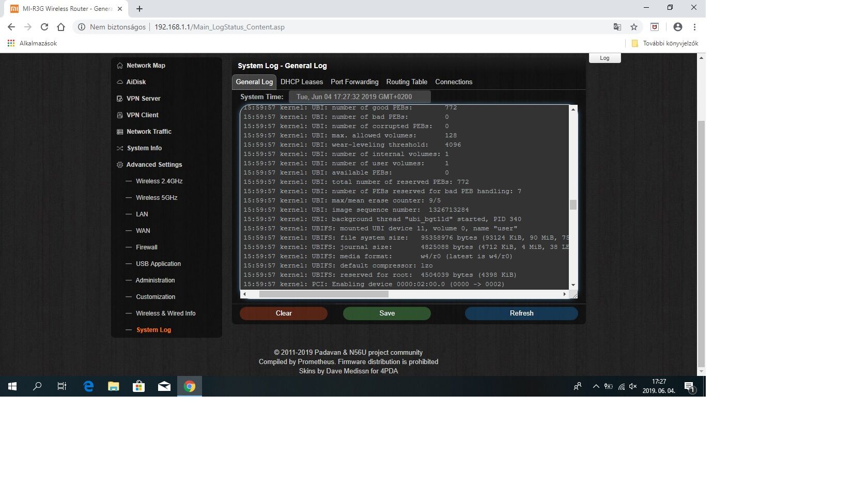The width and height of the screenshot is (868, 488).
Task: Select System Log in sidebar
Action: (x=153, y=330)
